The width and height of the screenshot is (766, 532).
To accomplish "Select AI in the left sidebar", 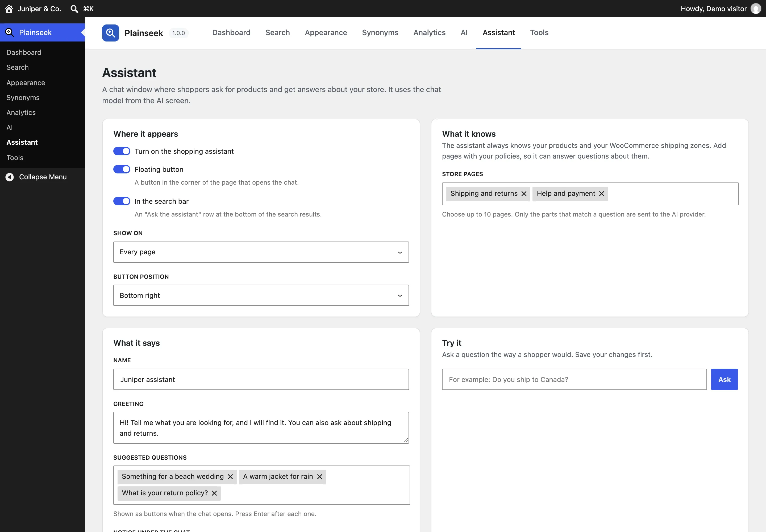I will pos(9,127).
